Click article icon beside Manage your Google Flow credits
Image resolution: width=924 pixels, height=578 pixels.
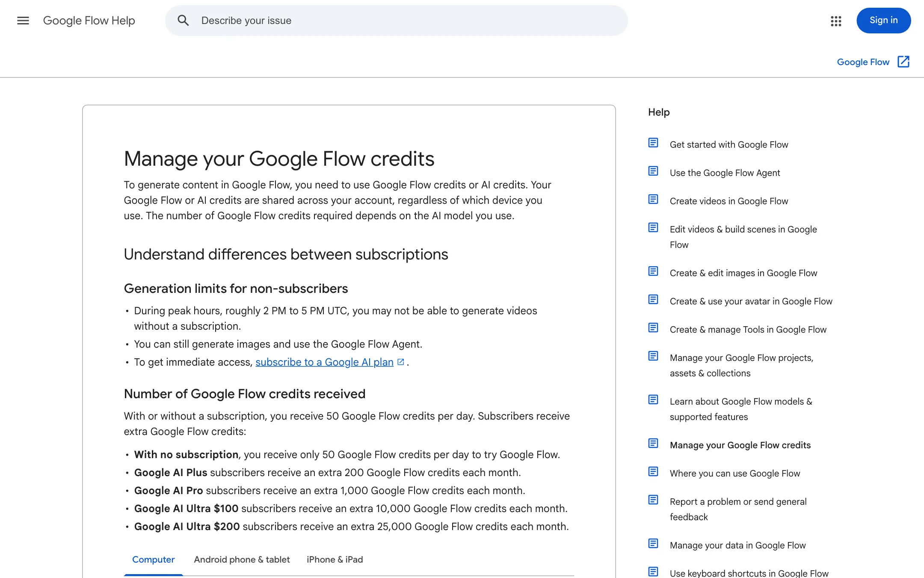coord(653,443)
